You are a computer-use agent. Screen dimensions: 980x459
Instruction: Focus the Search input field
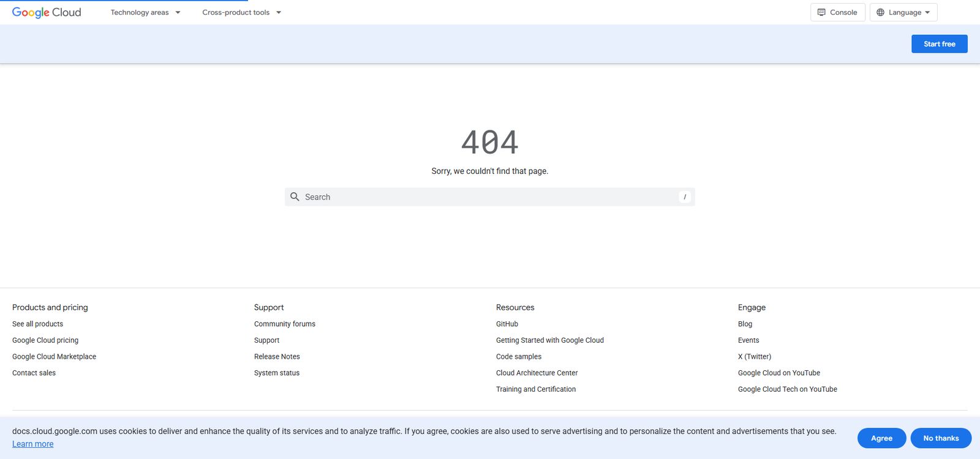pos(489,197)
